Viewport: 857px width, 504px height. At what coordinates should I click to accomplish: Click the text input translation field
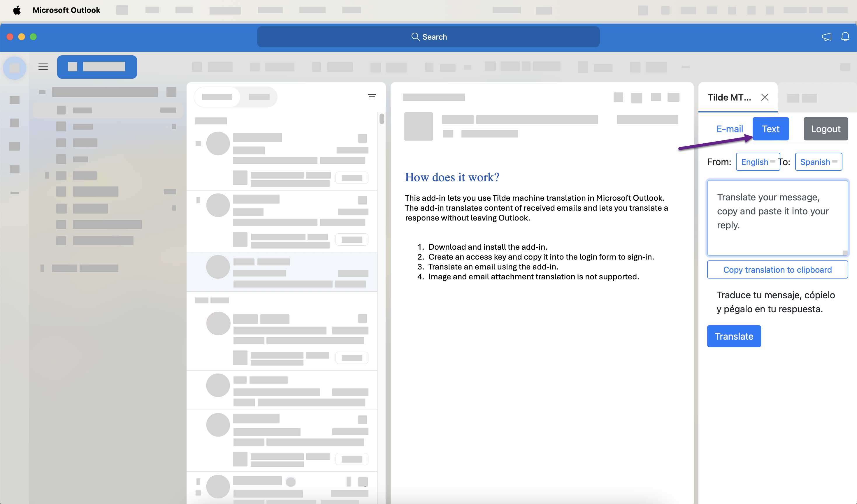(777, 217)
